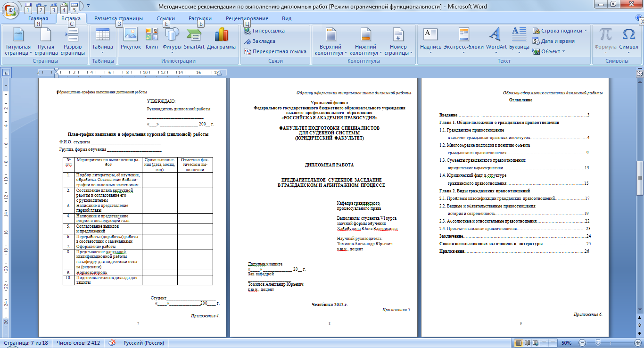Insert a Перекрестная ссылка cross-reference
Viewport: 644px width, 348px height.
275,51
